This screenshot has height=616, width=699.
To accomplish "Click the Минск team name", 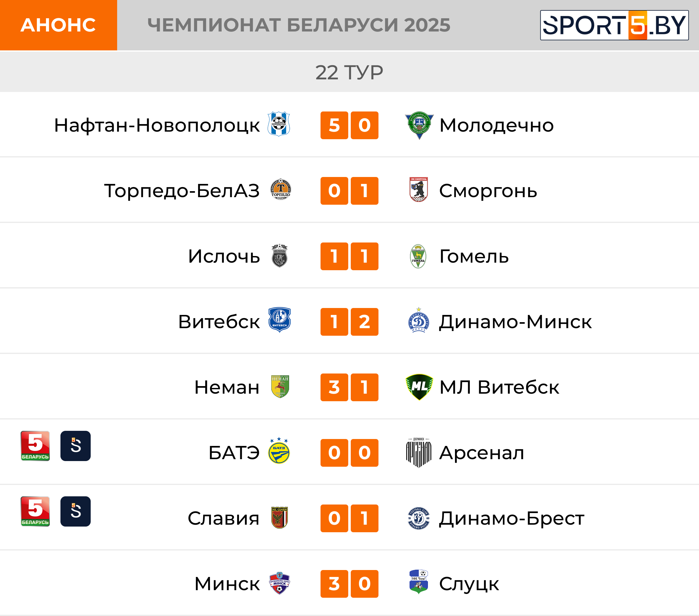I will pyautogui.click(x=227, y=584).
